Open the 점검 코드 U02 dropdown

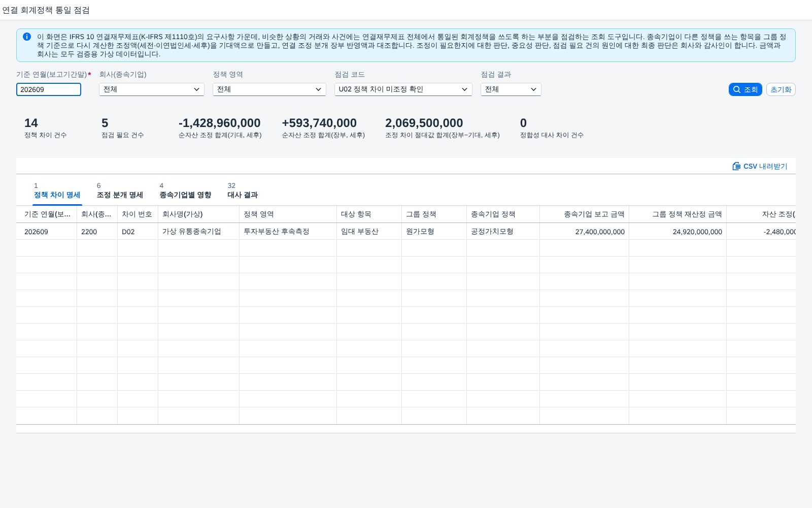click(x=403, y=89)
